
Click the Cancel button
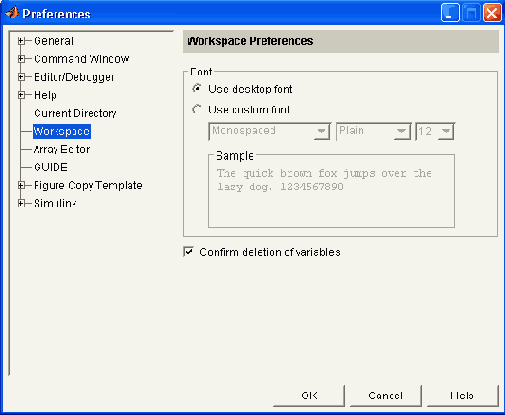pos(386,396)
